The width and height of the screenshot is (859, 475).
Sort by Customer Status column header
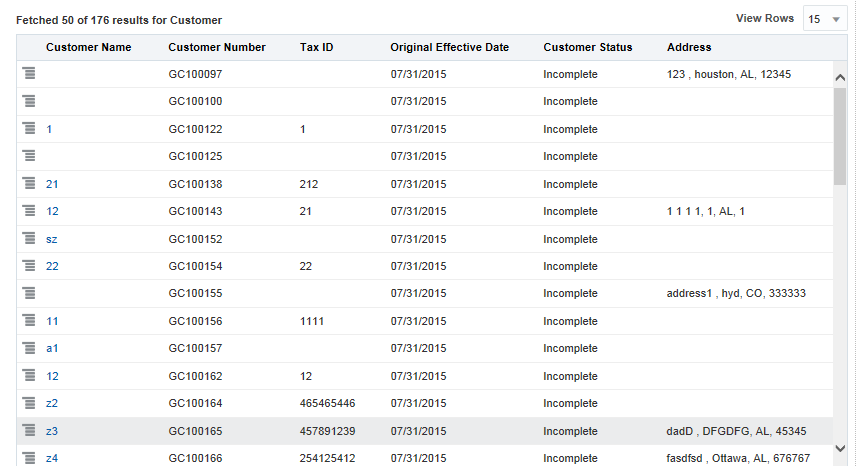pyautogui.click(x=588, y=47)
